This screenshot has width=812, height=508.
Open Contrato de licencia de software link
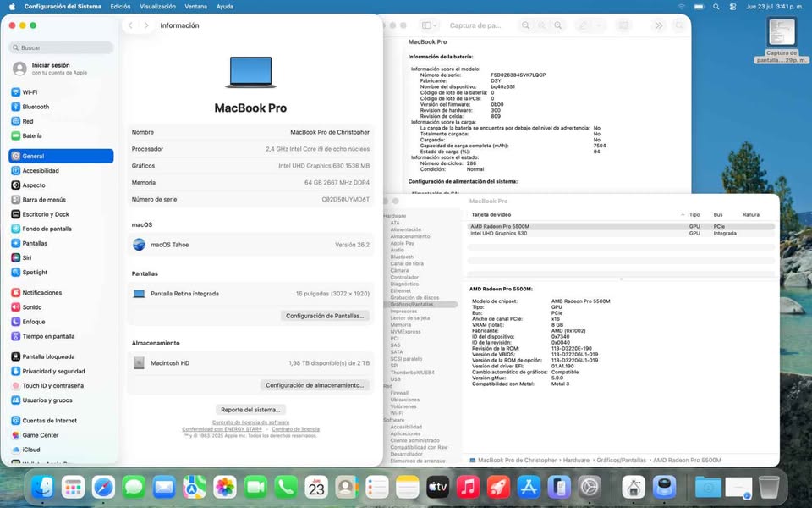click(250, 422)
